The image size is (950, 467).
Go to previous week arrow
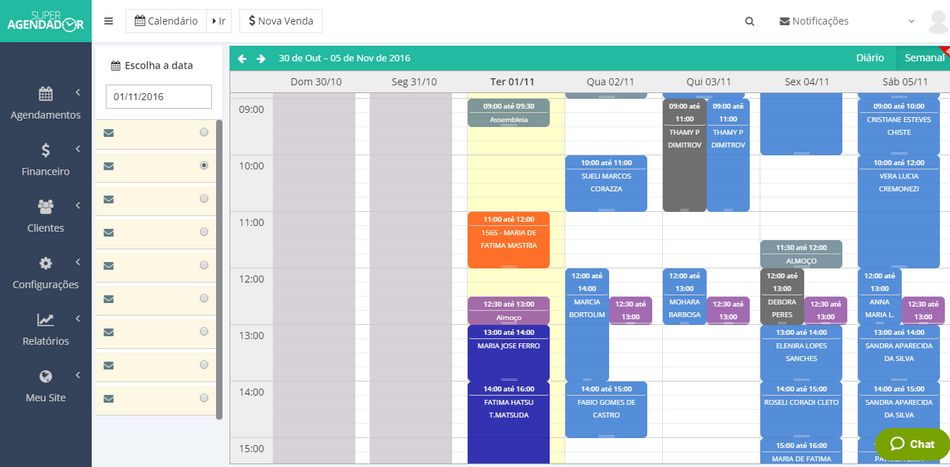click(242, 58)
